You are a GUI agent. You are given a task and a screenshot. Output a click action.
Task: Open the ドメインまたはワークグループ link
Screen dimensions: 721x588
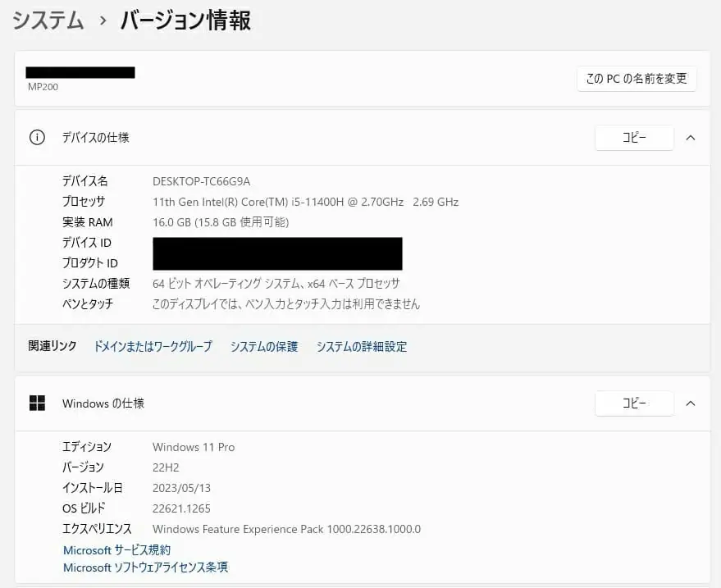(x=153, y=347)
